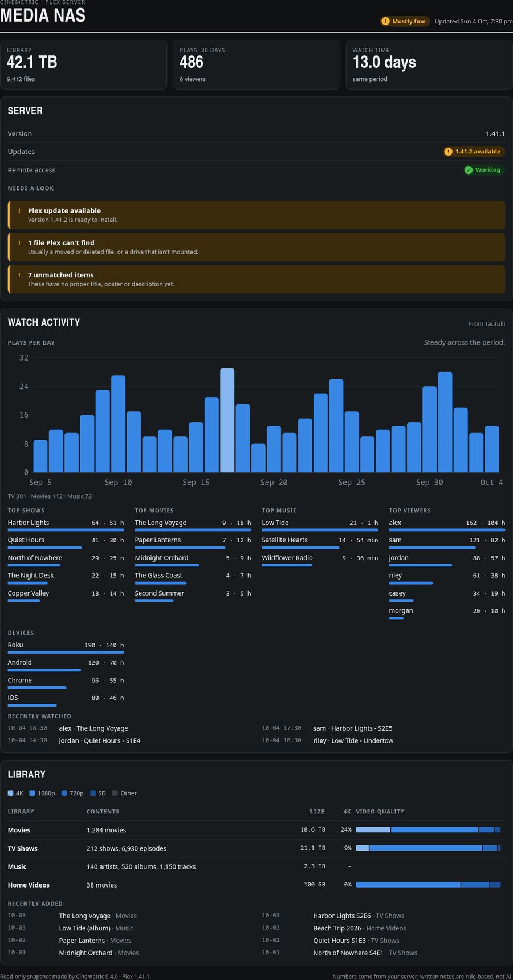Click the Version value 1.41.1
513x980 pixels.
point(495,133)
